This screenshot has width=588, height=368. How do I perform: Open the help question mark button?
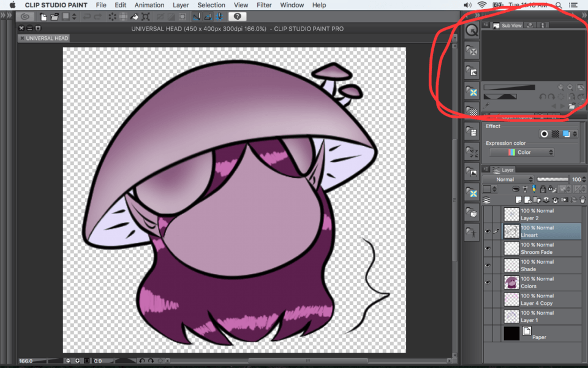[238, 17]
